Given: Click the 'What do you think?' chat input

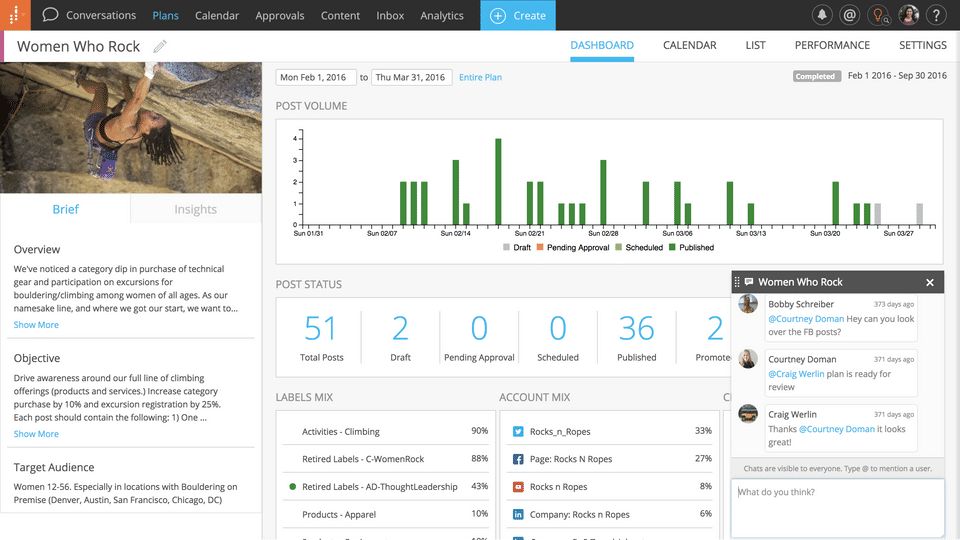Looking at the screenshot, I should (837, 507).
